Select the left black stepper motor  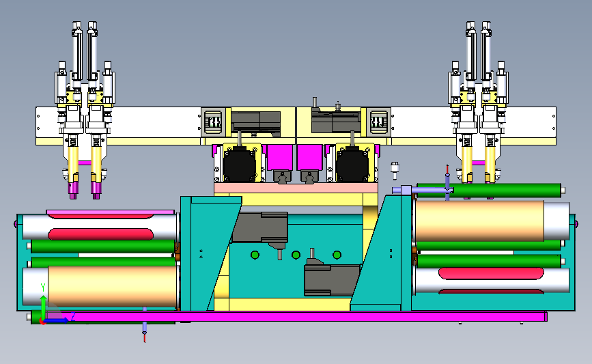[240, 165]
